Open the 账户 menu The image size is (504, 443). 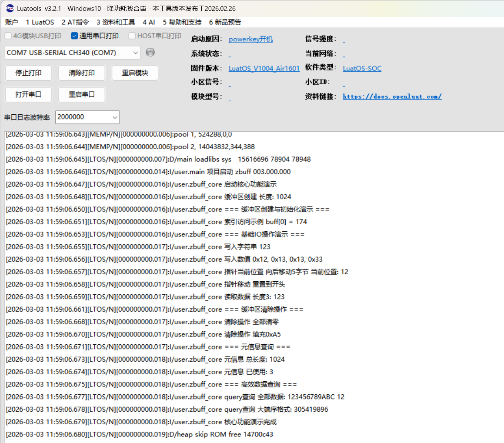[12, 22]
